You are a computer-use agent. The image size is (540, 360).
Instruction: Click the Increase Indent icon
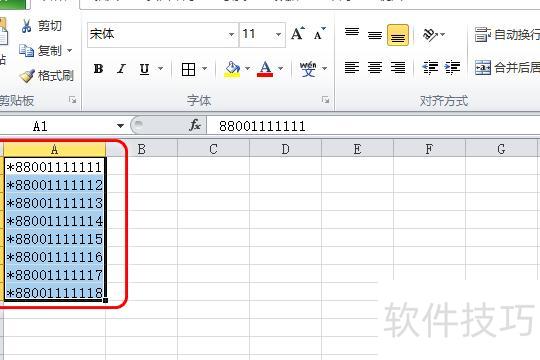tap(452, 68)
